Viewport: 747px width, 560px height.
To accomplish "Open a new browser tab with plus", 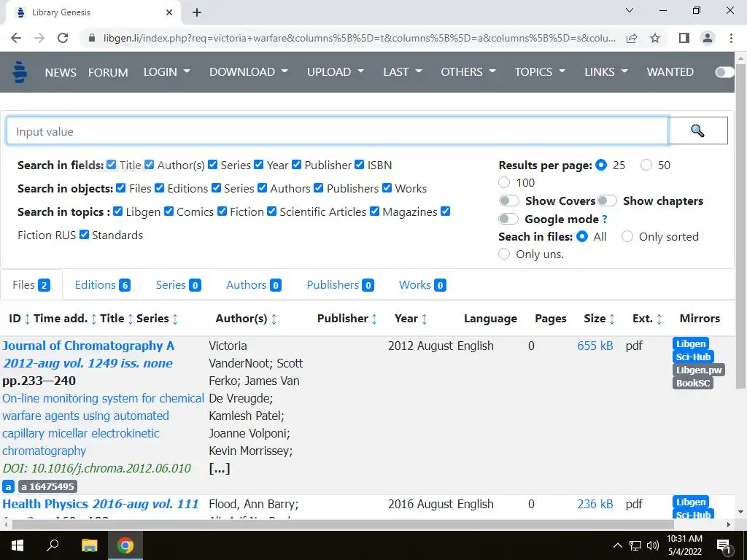I will [197, 12].
